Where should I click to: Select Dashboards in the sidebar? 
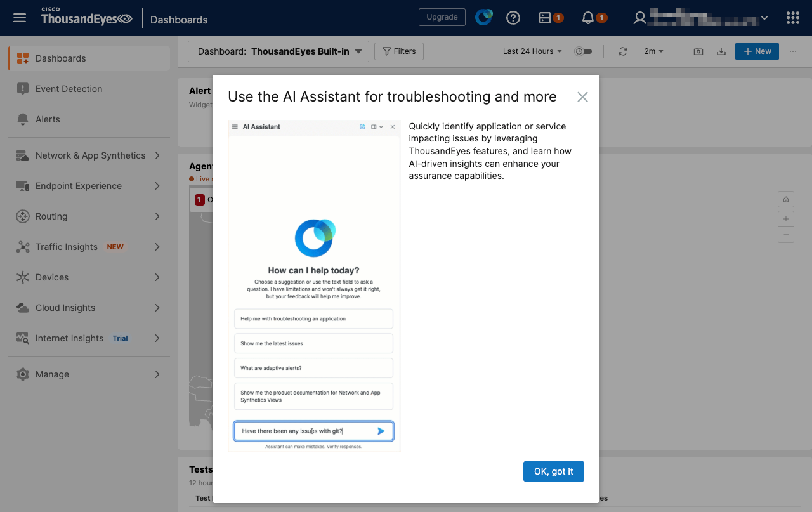pyautogui.click(x=89, y=58)
